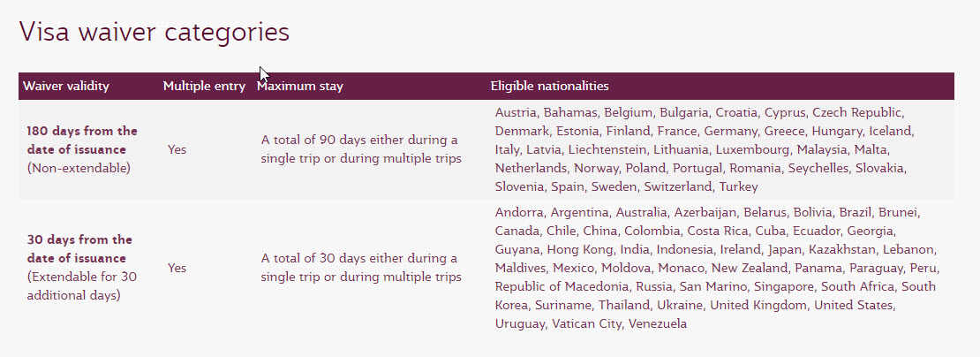Click "30 days from the date of issuance" text
This screenshot has width=980, height=357.
coord(79,248)
